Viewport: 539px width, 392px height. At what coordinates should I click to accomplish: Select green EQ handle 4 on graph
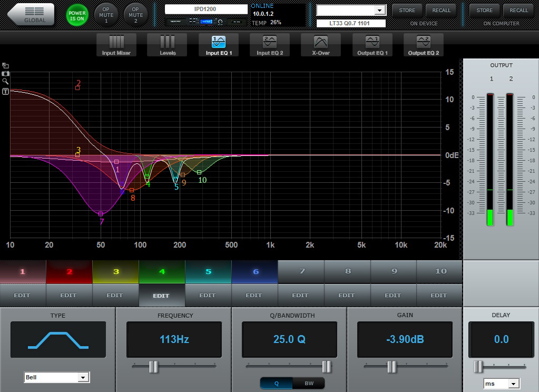pyautogui.click(x=147, y=177)
